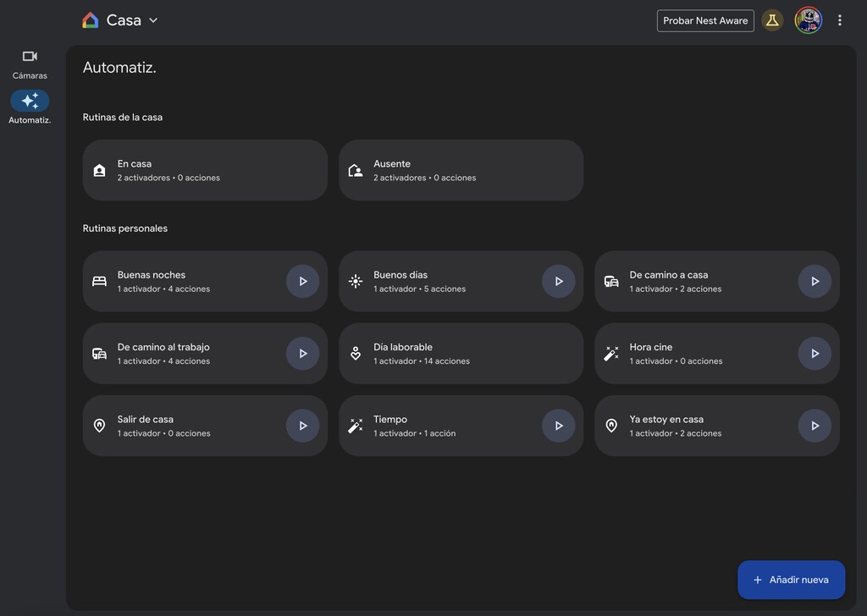Run the Tiempo routine play button
Viewport: 867px width, 616px height.
pyautogui.click(x=558, y=426)
